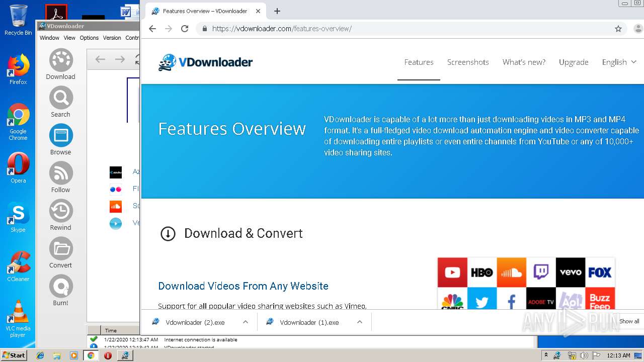The image size is (644, 362).
Task: Click the Twitch logo tile
Action: 541,273
